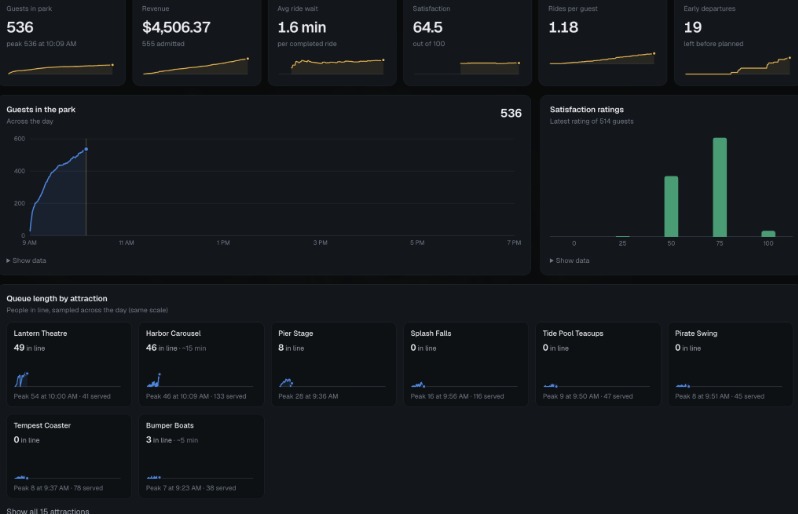
Task: Open the Harbor Carousel queue card
Action: pos(201,364)
